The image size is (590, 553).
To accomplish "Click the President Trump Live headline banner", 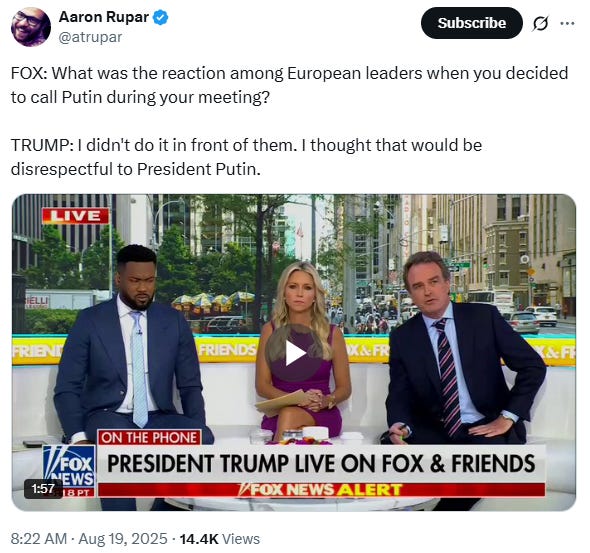I will pyautogui.click(x=321, y=463).
